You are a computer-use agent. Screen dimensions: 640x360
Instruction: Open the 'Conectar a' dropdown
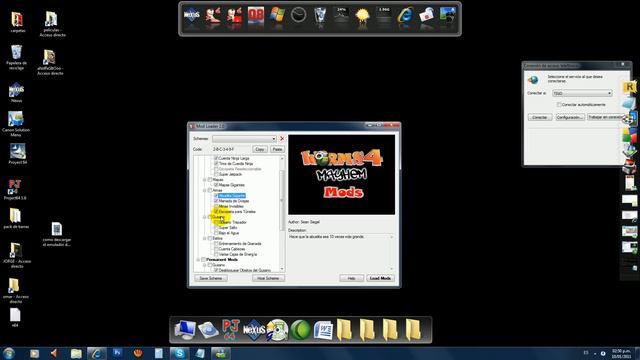(x=582, y=93)
